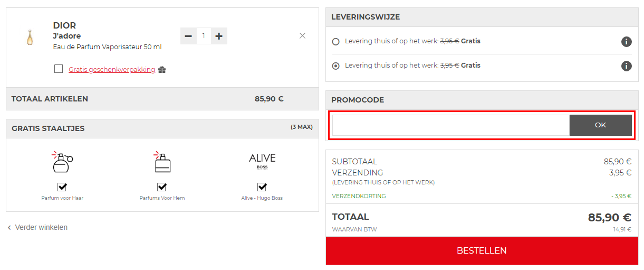Click inside the promocode input field

[x=451, y=125]
